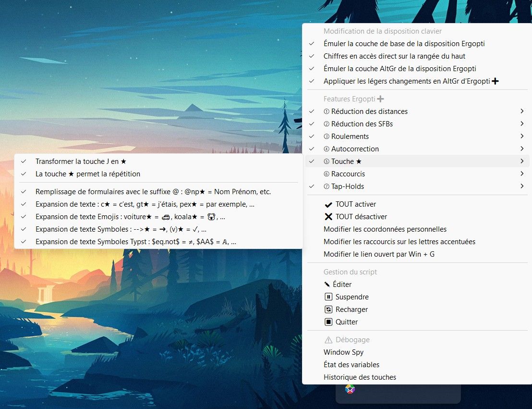Click the warning triangle beside Débogage
The height and width of the screenshot is (409, 532).
[x=328, y=339]
